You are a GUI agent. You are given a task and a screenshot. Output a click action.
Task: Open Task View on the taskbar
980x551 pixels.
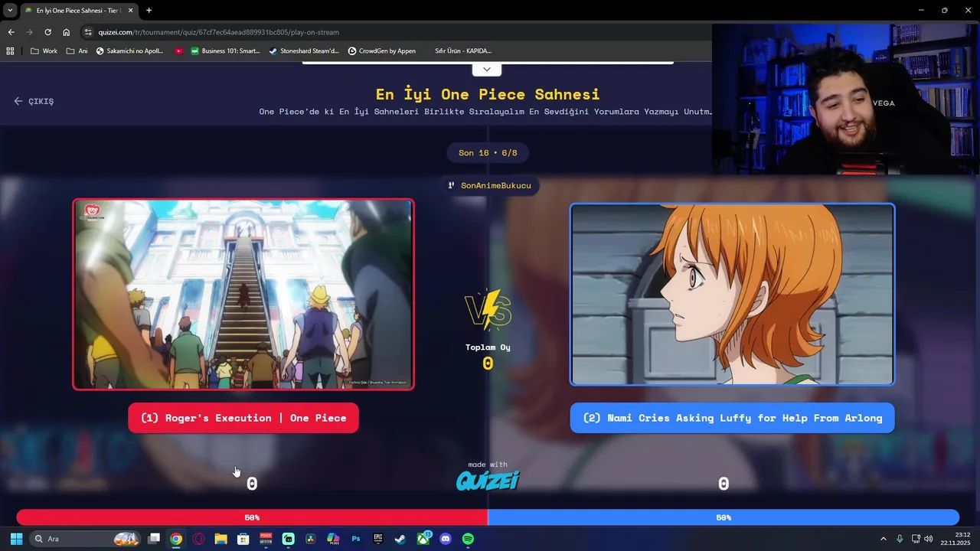[x=154, y=539]
